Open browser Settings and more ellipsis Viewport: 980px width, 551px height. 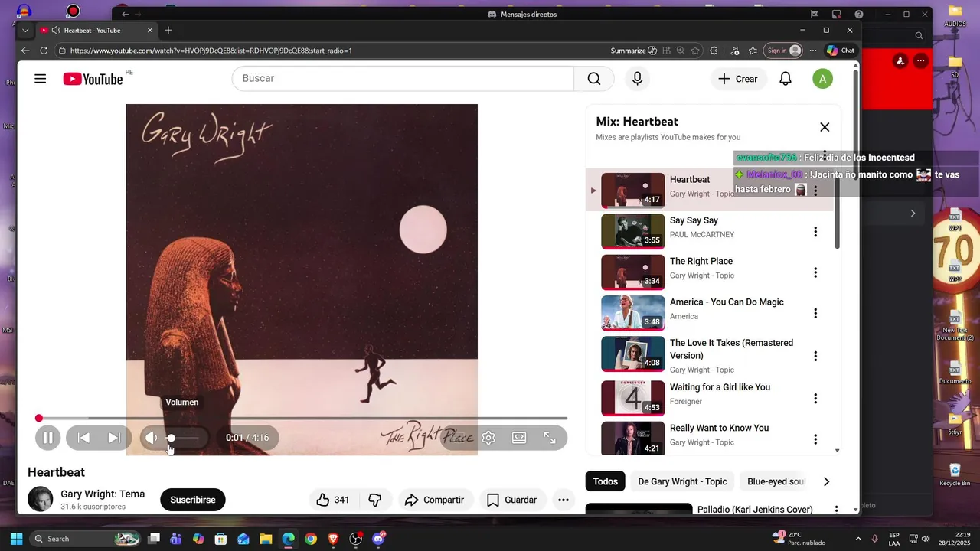[x=813, y=51]
